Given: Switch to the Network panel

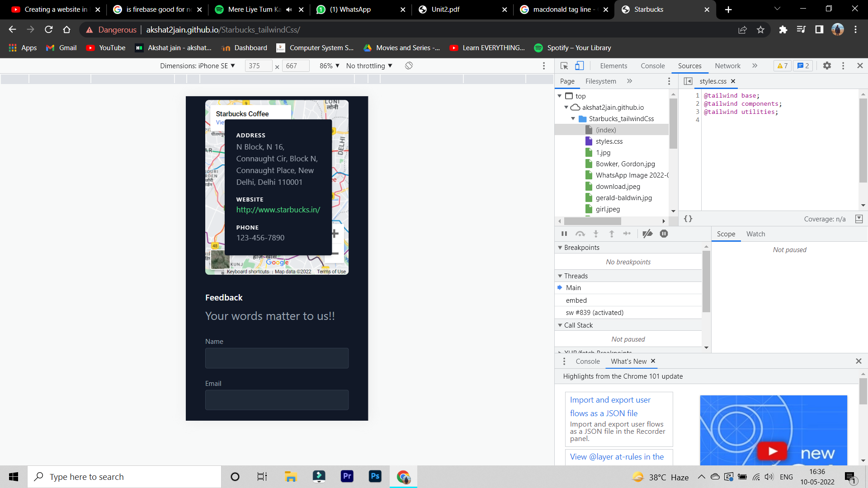Looking at the screenshot, I should (x=727, y=66).
